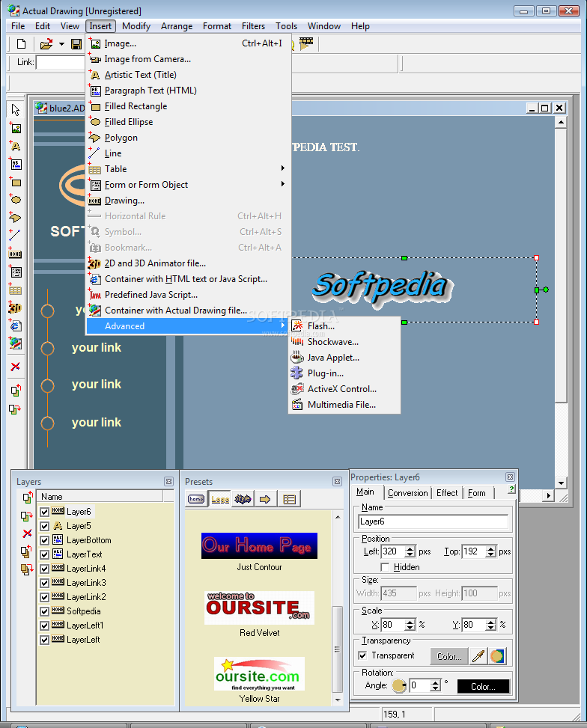This screenshot has width=587, height=728.
Task: Toggle the LayerLink4 visibility checkbox
Action: (45, 569)
